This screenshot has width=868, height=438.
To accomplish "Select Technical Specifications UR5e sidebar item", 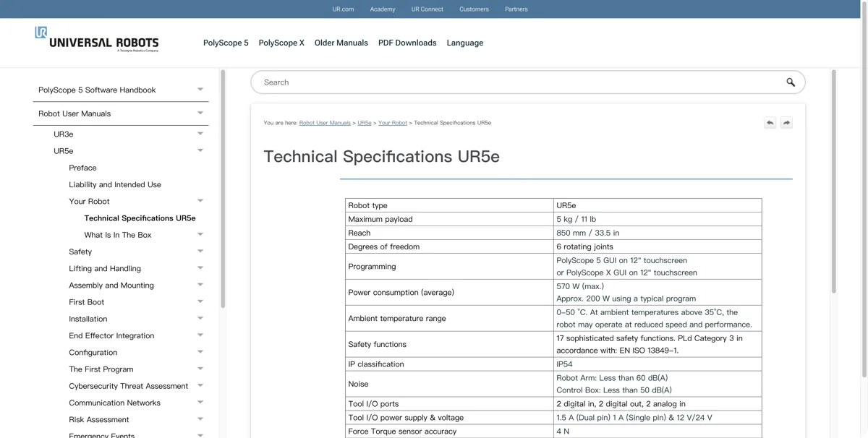I will point(140,218).
